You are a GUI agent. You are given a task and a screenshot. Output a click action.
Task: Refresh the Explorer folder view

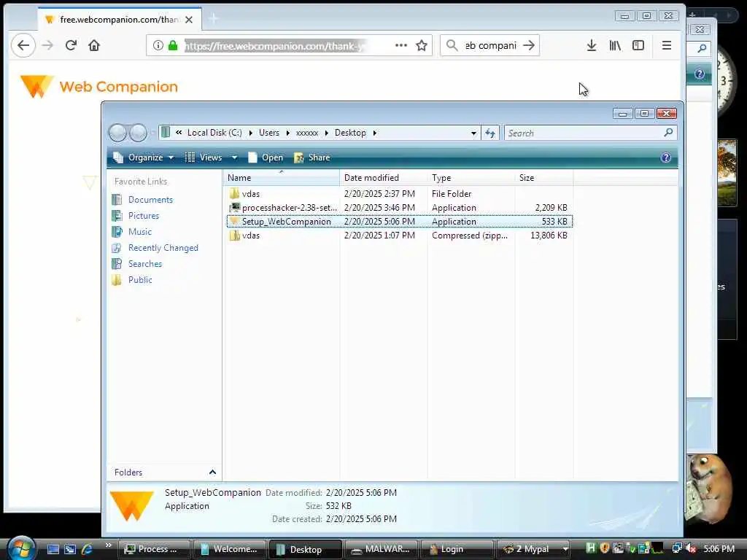click(x=489, y=133)
